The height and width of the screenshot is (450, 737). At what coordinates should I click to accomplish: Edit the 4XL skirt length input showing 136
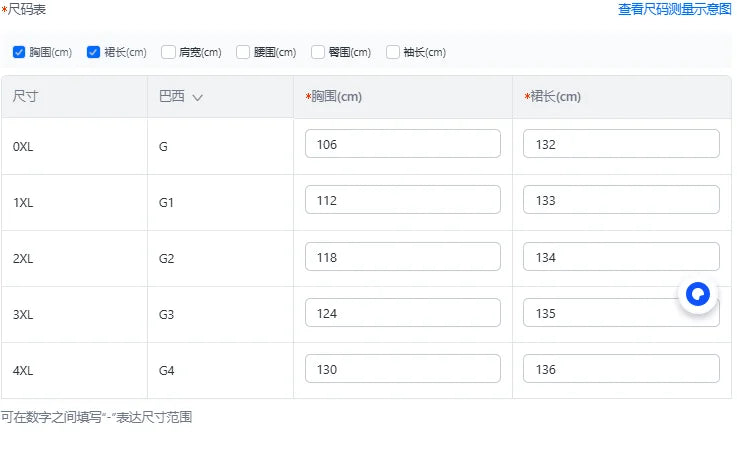pos(620,369)
